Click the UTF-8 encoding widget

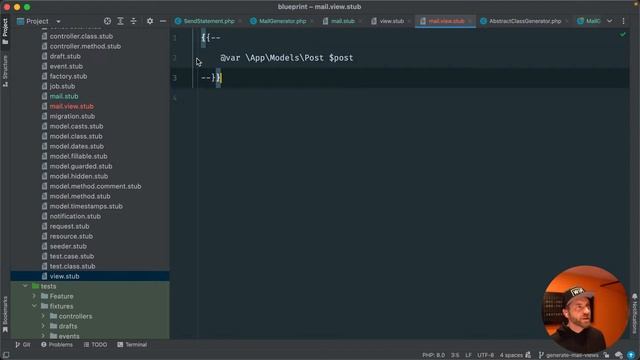485,355
